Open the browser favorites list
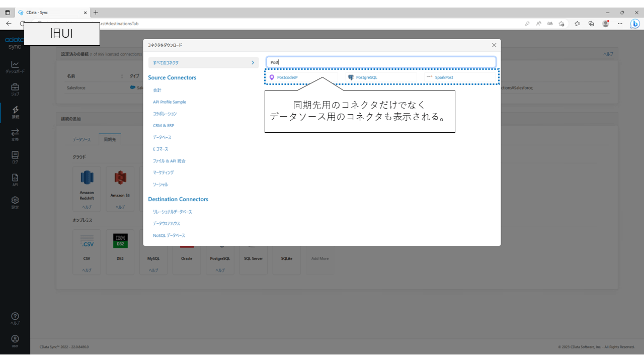644x362 pixels. point(578,24)
